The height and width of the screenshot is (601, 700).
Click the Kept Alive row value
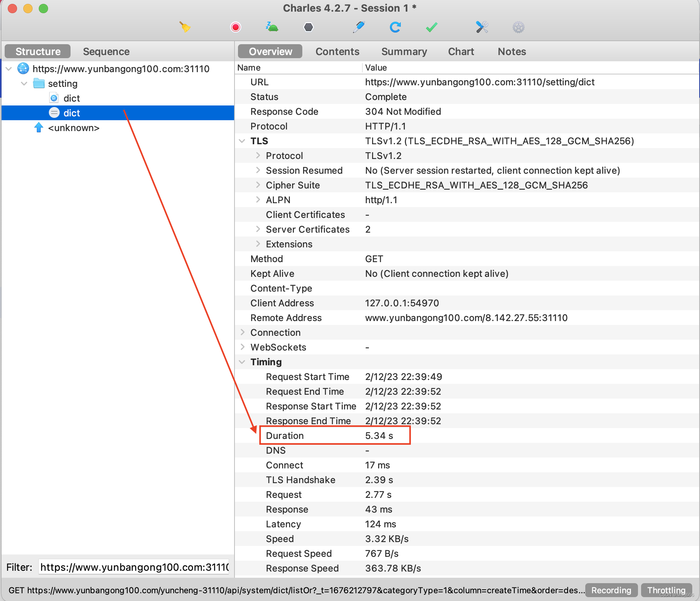tap(437, 274)
